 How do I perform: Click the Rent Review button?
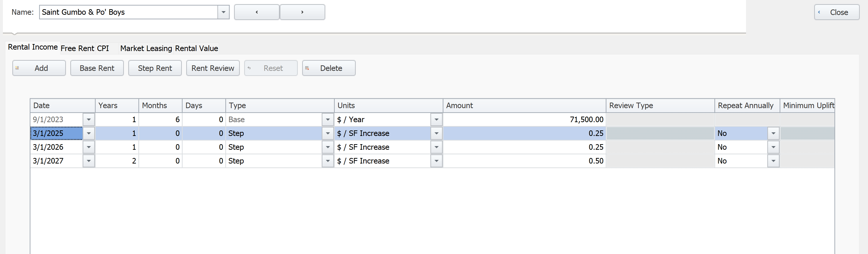click(213, 68)
